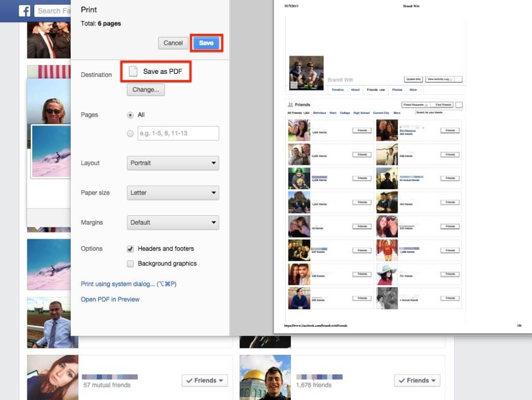Open the Change destination dialog
The height and width of the screenshot is (400, 532).
pos(145,89)
